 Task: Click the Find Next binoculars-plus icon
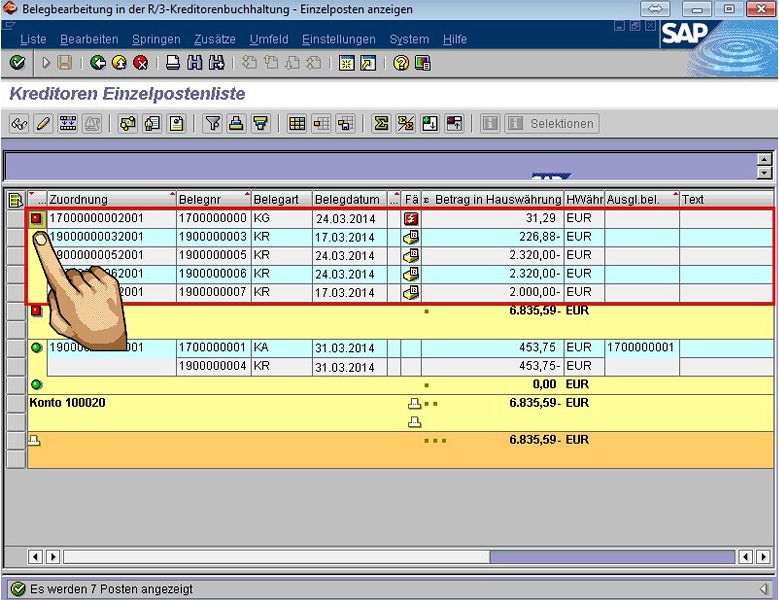(x=217, y=63)
